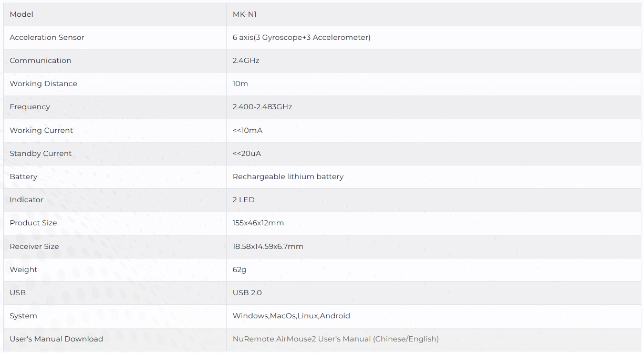Viewport: 644px width, 353px height.
Task: Select the Frequency label cell
Action: [x=30, y=107]
